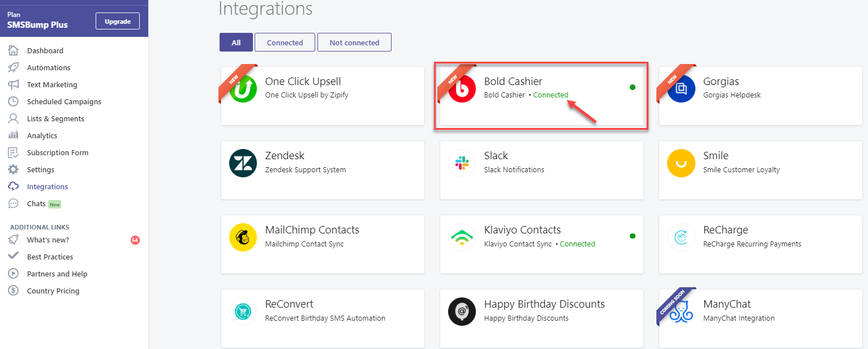Image resolution: width=868 pixels, height=349 pixels.
Task: Select the Not connected filter
Action: 354,42
